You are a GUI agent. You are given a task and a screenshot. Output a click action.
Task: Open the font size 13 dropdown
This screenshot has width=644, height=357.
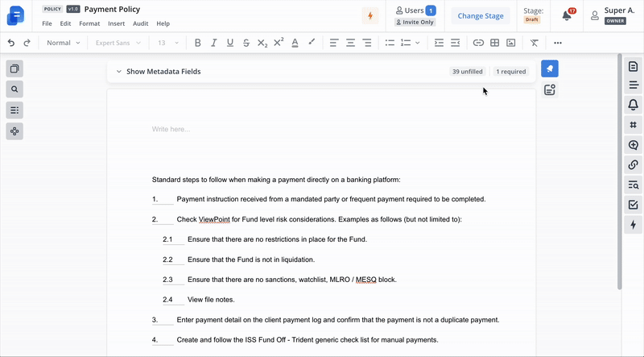(168, 43)
